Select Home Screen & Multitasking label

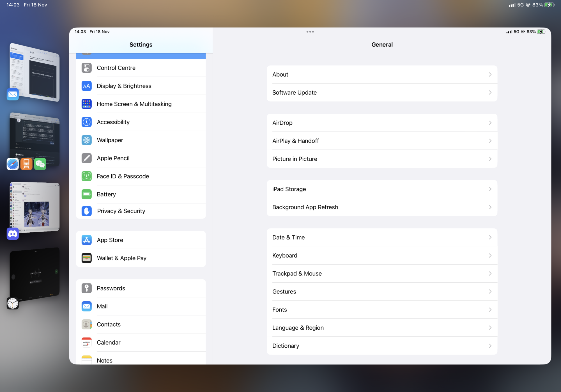pyautogui.click(x=134, y=104)
